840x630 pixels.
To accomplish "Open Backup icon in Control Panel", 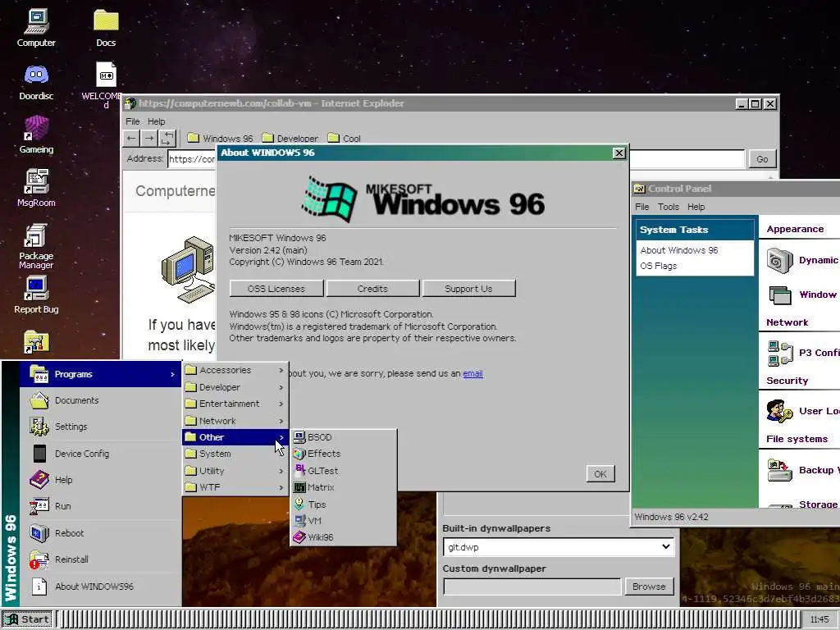I will coord(780,470).
